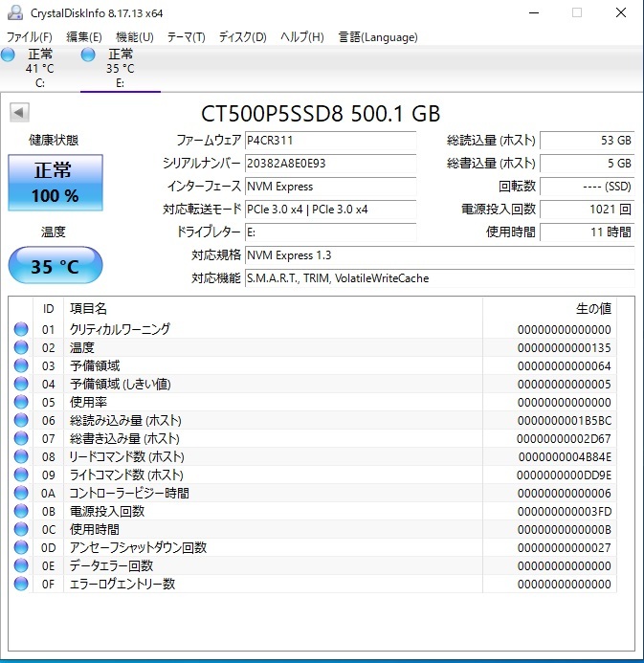Click raw value 0000000000135 for temperature

point(564,347)
